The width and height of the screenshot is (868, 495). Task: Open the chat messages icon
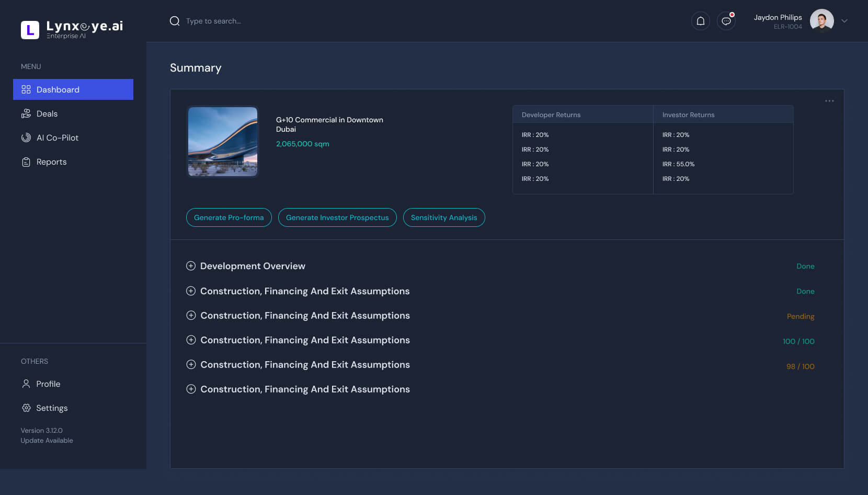(x=726, y=21)
